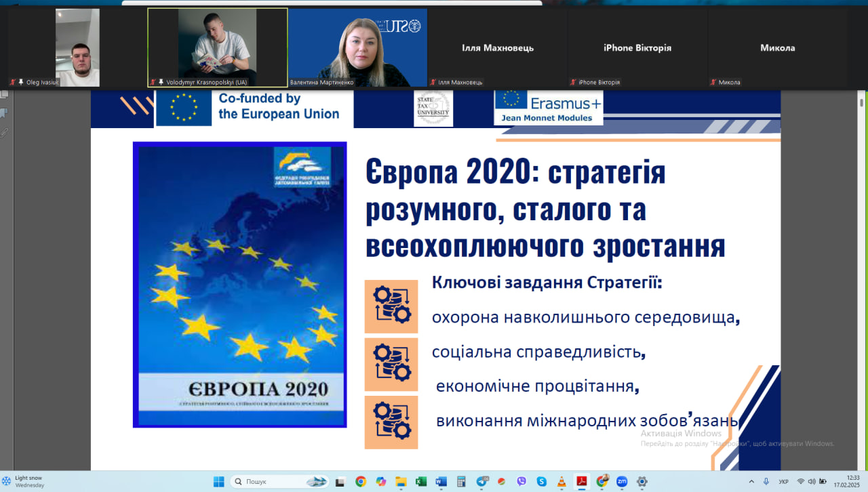Expand the hidden system tray icons chevron
The width and height of the screenshot is (868, 492).
coord(752,482)
